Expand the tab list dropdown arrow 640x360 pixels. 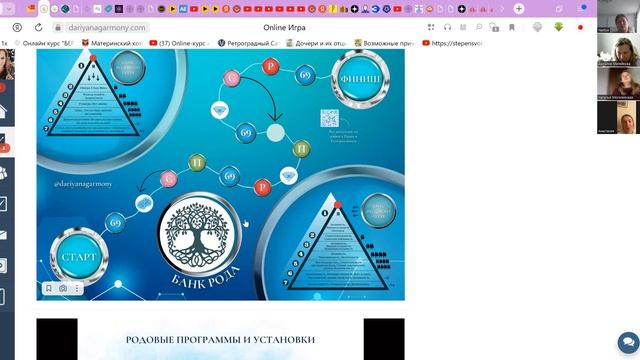coord(9,9)
